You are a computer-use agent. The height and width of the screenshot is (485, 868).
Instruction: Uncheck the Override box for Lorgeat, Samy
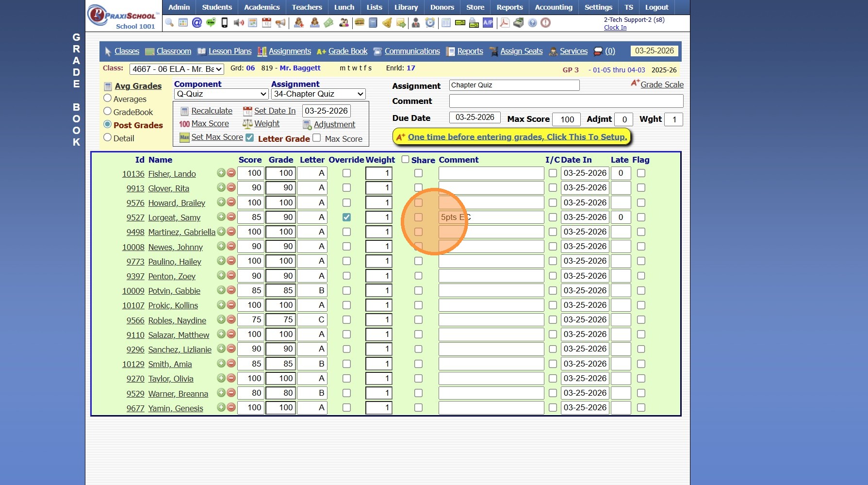click(x=346, y=217)
